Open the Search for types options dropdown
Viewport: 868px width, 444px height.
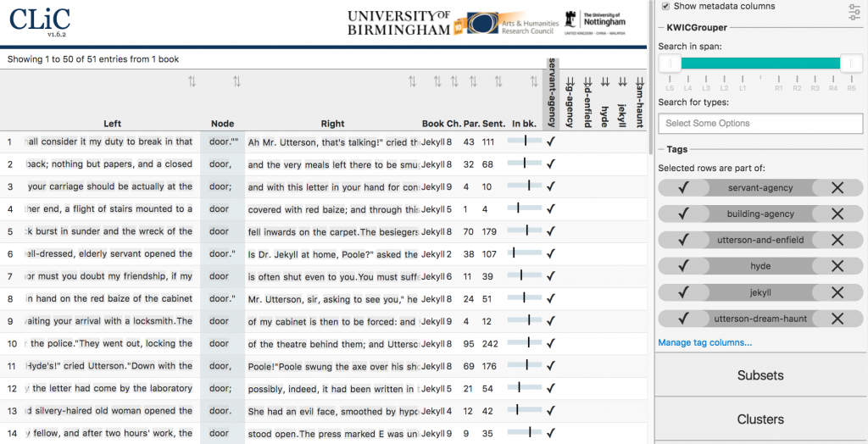click(x=760, y=124)
